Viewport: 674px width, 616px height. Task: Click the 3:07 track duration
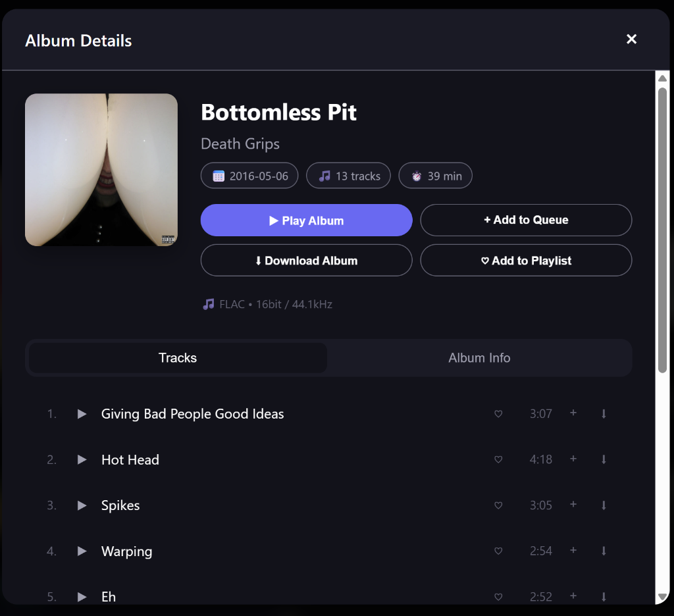(x=541, y=414)
